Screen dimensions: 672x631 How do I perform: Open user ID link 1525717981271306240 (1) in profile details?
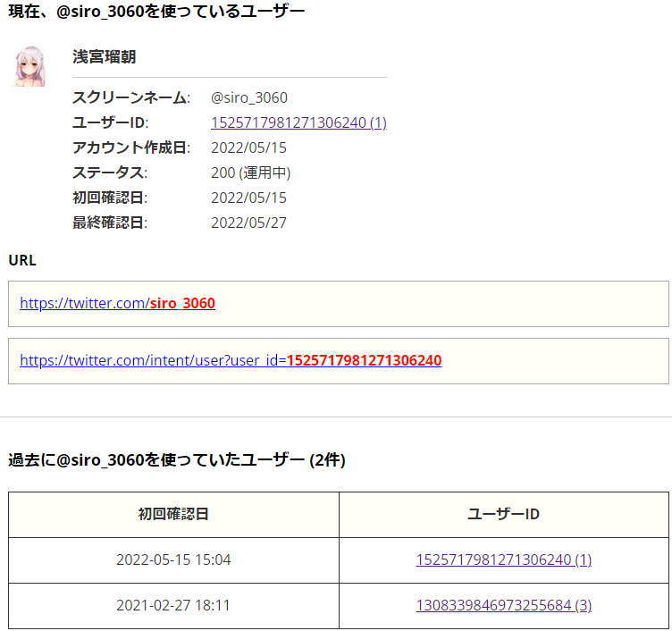pyautogui.click(x=298, y=122)
